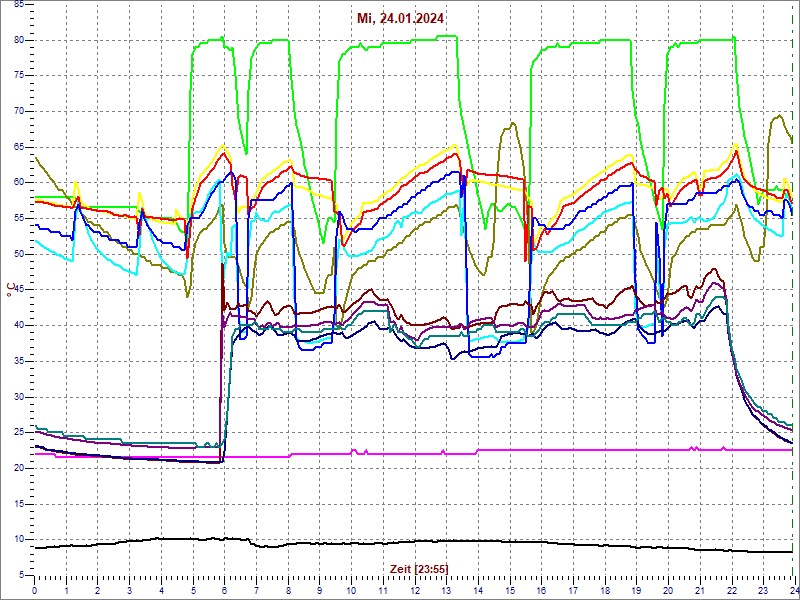Click the y-axis value 80

pyautogui.click(x=19, y=40)
